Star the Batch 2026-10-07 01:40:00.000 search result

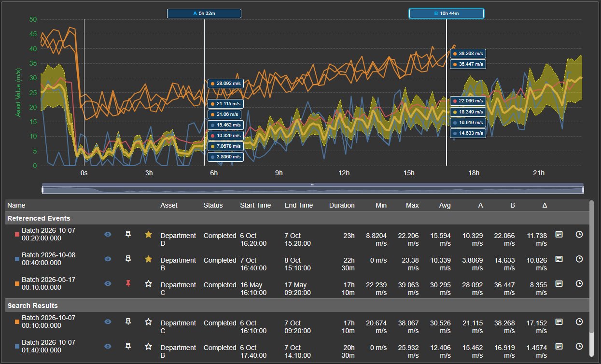point(148,346)
